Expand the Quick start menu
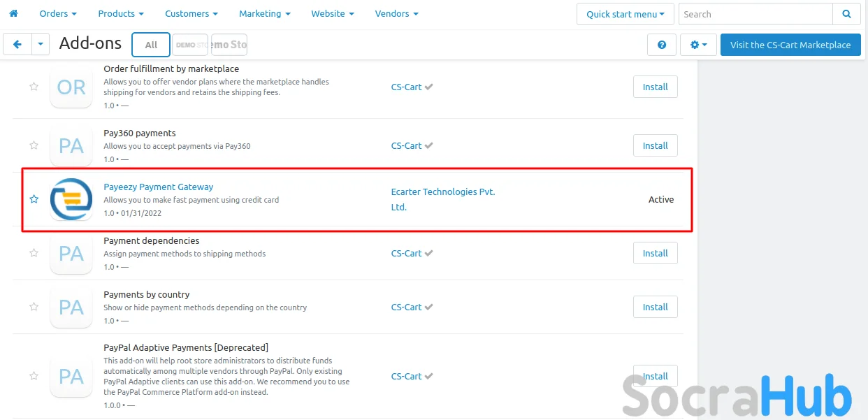868x420 pixels. [x=625, y=14]
